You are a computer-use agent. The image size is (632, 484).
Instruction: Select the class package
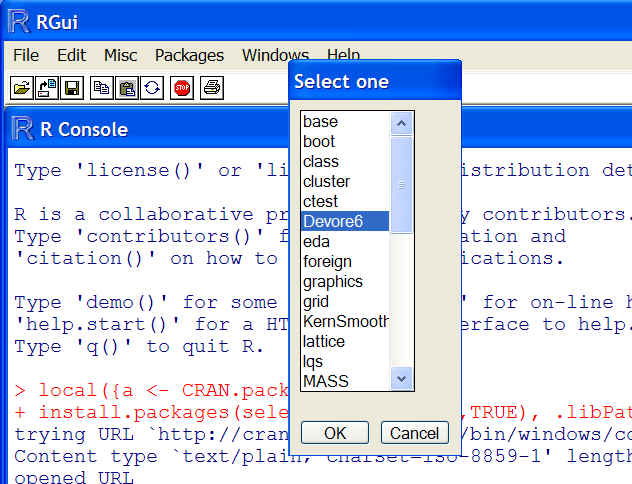[x=345, y=162]
